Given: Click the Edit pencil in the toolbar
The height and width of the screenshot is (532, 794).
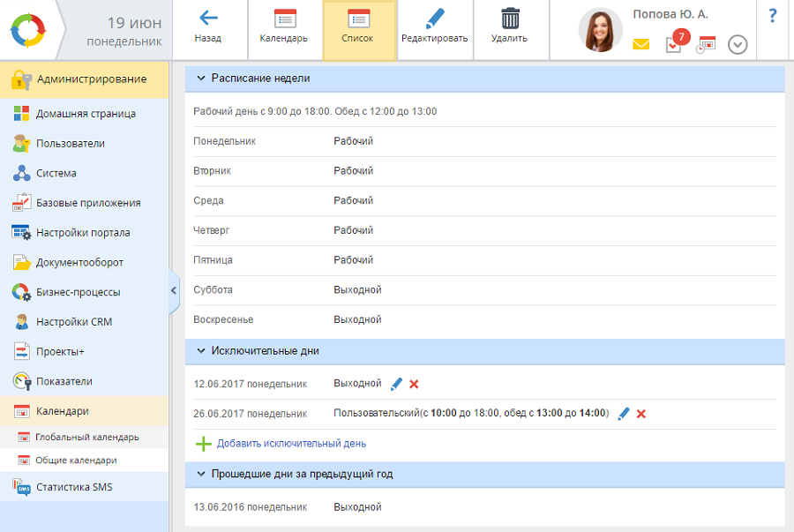Looking at the screenshot, I should [x=434, y=26].
